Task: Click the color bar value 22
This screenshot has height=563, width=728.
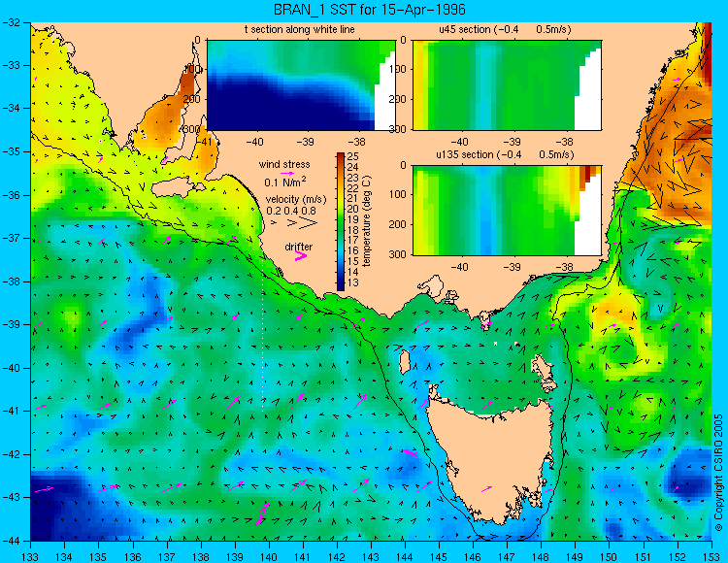Action: click(353, 188)
